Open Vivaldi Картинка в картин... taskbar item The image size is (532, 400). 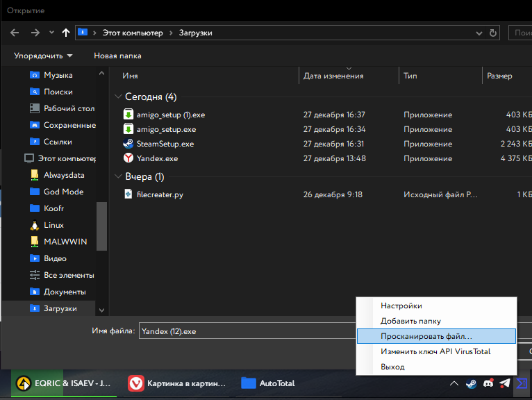point(177,383)
